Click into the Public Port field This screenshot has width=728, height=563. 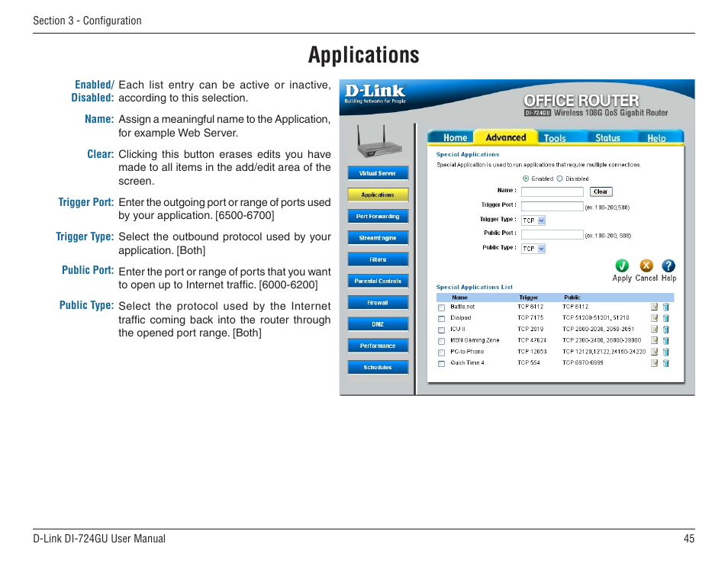(552, 234)
